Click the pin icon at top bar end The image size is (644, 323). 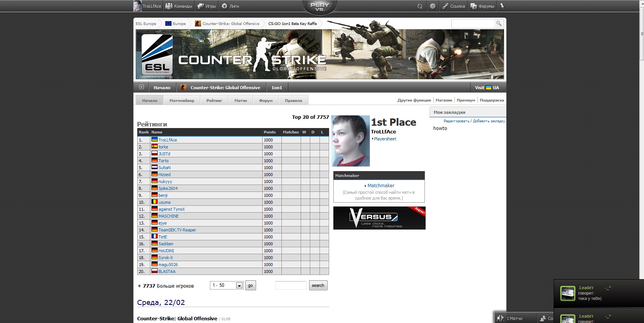(502, 6)
